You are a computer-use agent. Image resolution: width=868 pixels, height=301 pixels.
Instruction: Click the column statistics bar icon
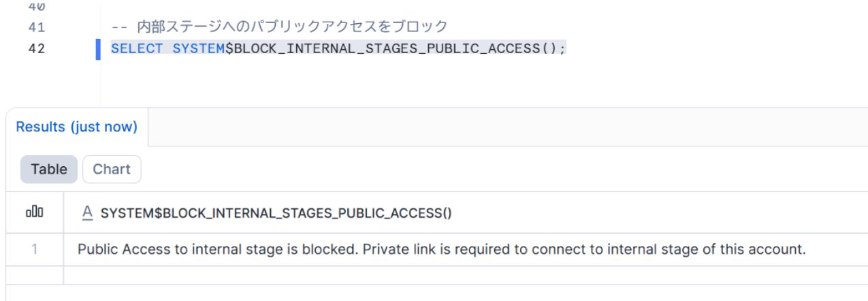click(x=34, y=213)
